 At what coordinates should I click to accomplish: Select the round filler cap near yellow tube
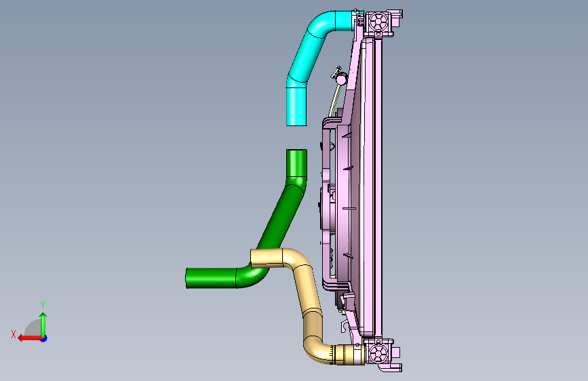[341, 79]
